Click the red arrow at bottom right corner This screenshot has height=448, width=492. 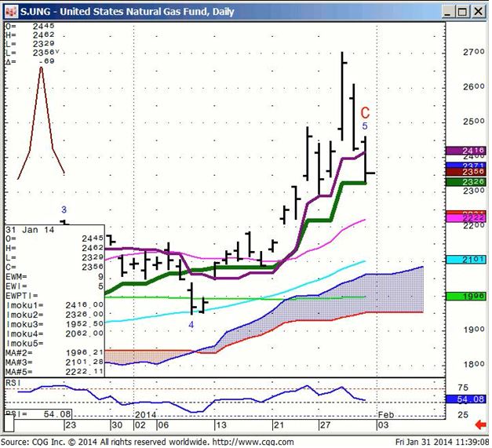(481, 425)
